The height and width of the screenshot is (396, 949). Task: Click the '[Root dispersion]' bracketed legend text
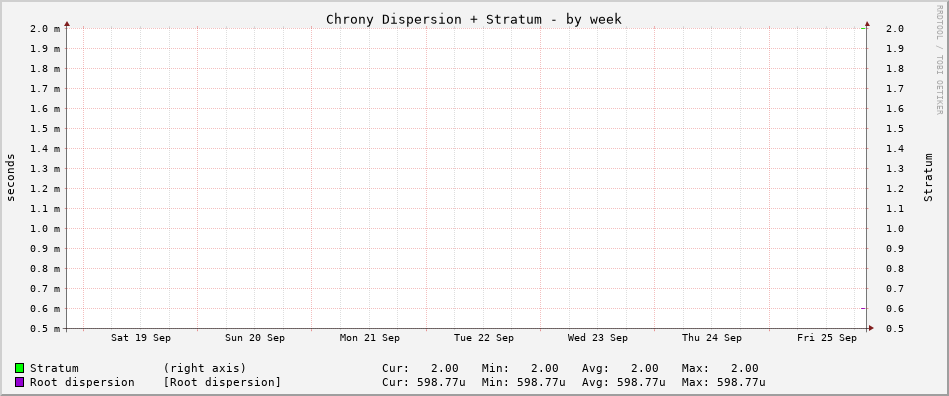222,382
